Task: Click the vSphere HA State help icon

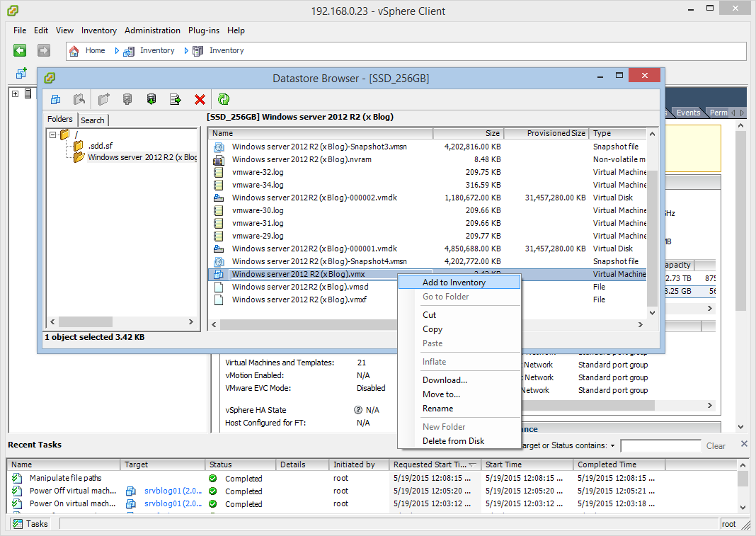Action: pyautogui.click(x=357, y=410)
